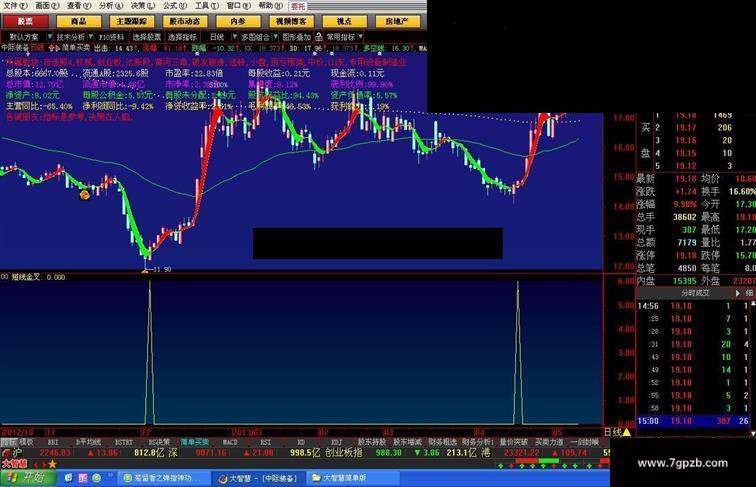Click the 分时成交 panel header
The width and height of the screenshot is (756, 487).
(695, 293)
